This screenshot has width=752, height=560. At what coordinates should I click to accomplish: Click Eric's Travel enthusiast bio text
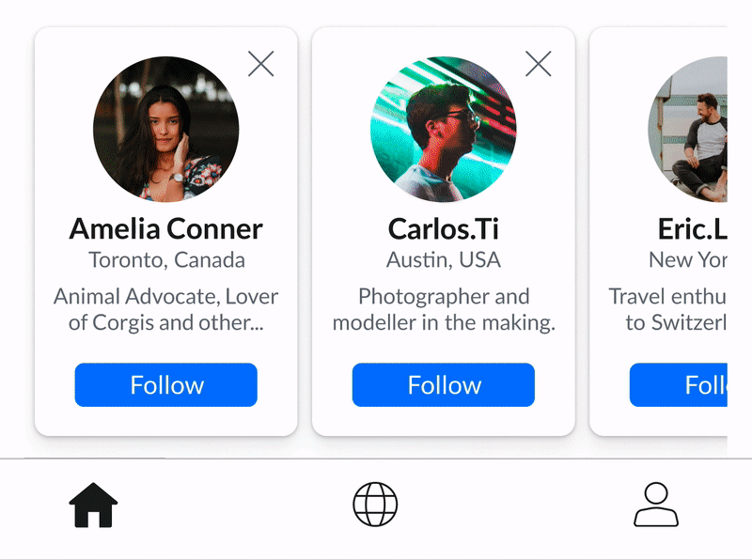669,310
